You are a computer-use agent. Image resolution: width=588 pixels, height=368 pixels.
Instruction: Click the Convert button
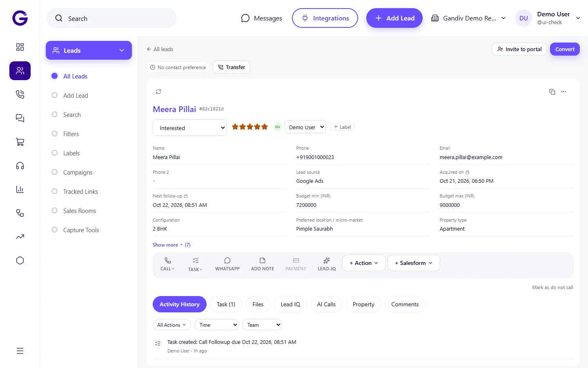point(565,49)
